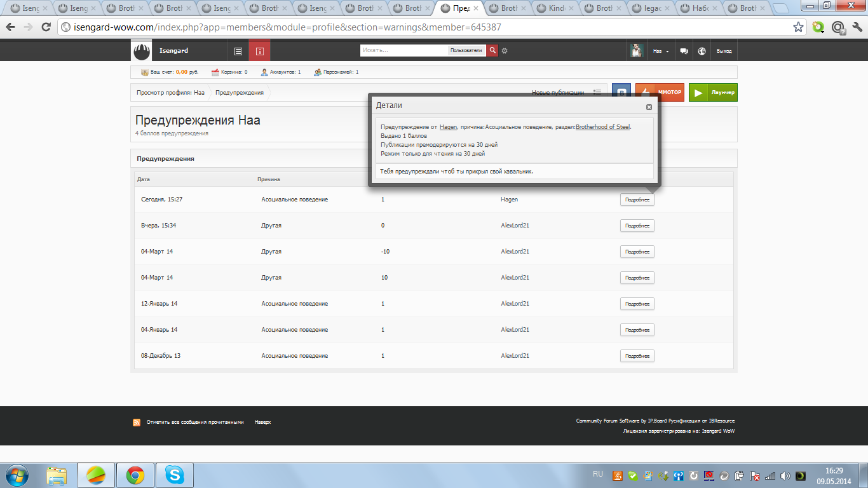Click the RSS feed icon in footer

pyautogui.click(x=137, y=422)
